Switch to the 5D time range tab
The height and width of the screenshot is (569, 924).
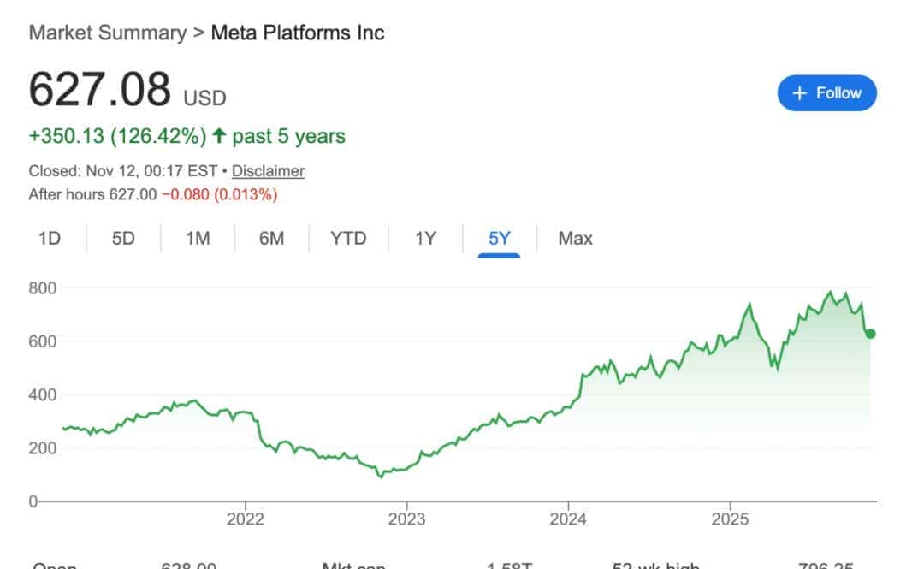click(x=122, y=239)
